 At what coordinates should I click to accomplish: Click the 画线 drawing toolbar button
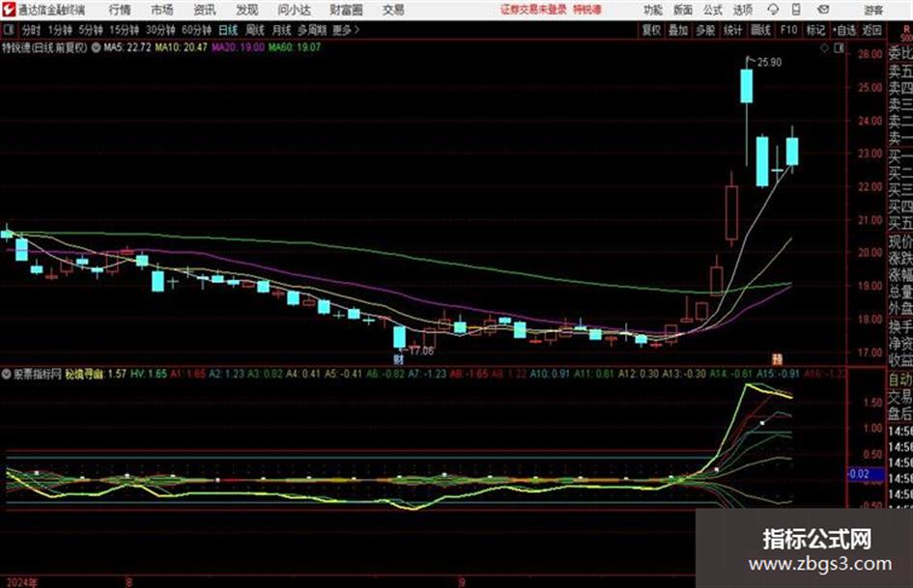[761, 30]
